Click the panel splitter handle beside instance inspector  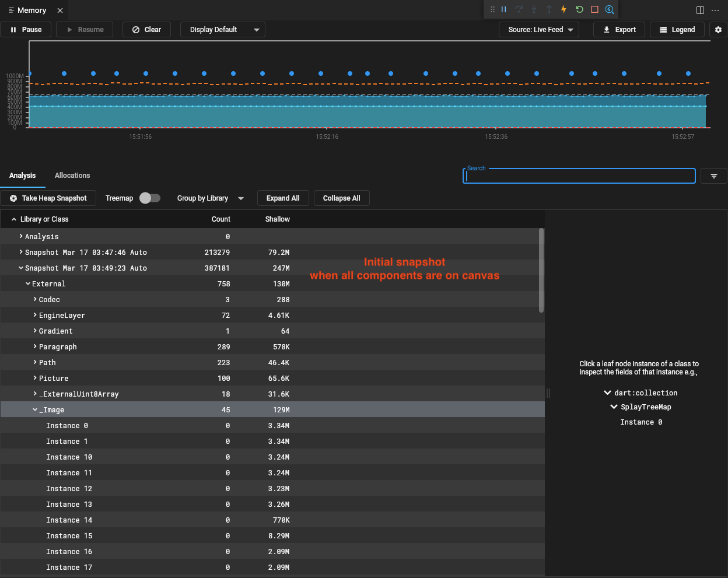[548, 393]
